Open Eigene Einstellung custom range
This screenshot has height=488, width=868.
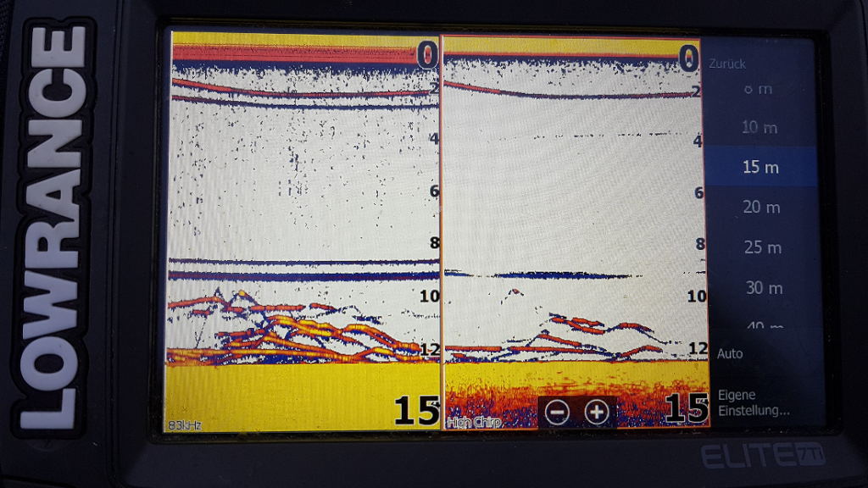(x=754, y=402)
